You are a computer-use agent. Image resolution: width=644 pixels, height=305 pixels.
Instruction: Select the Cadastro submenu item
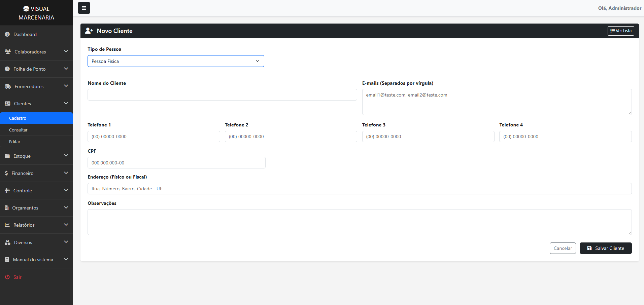point(36,118)
